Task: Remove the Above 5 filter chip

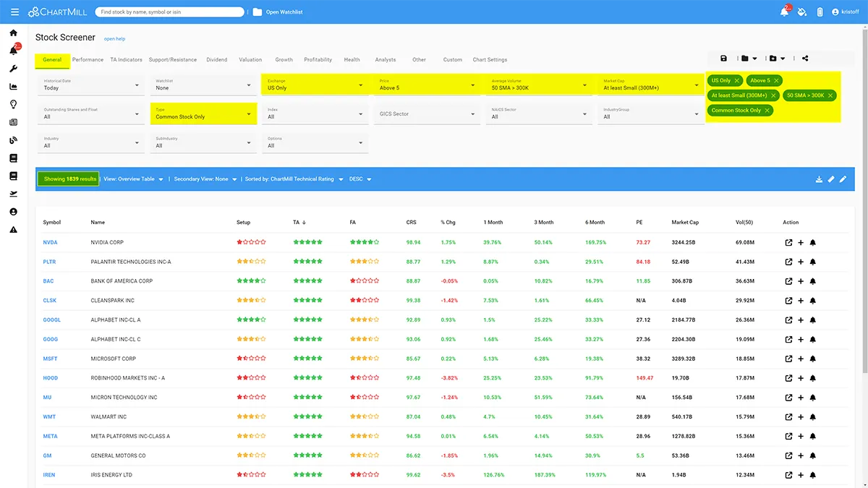Action: (776, 80)
